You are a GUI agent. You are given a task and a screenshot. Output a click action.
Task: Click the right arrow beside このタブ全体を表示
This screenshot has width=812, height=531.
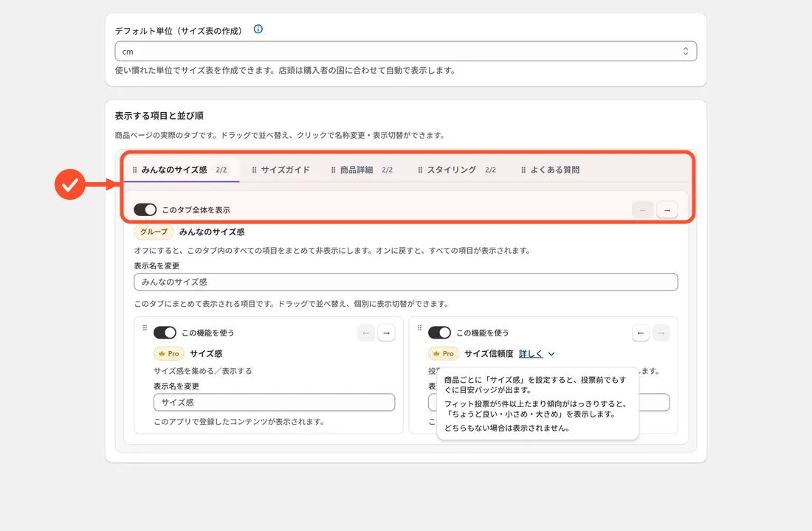[x=667, y=210]
